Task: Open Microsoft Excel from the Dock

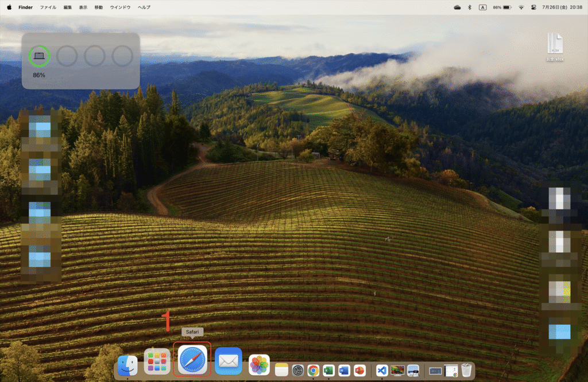Action: (329, 371)
